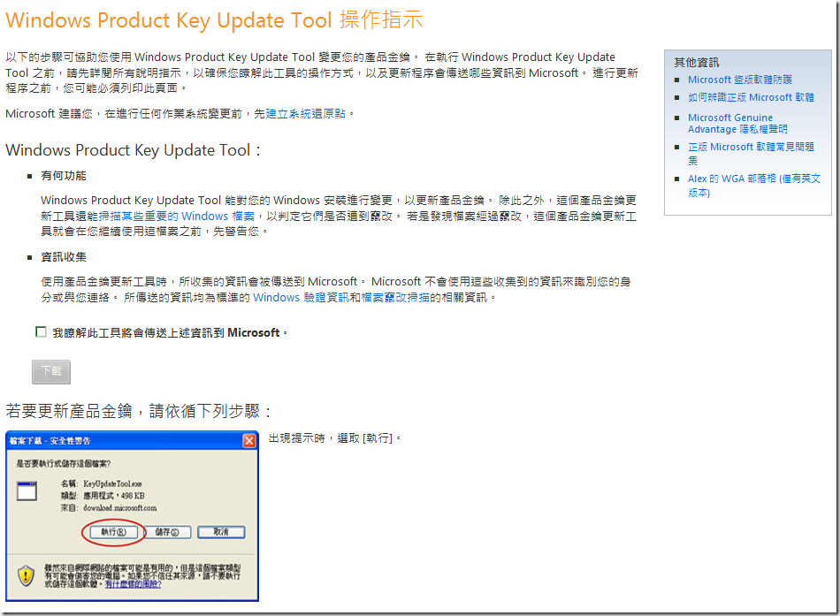Image resolution: width=840 pixels, height=616 pixels.
Task: Click the 若要更新產品金鑰 steps heading
Action: 138,411
